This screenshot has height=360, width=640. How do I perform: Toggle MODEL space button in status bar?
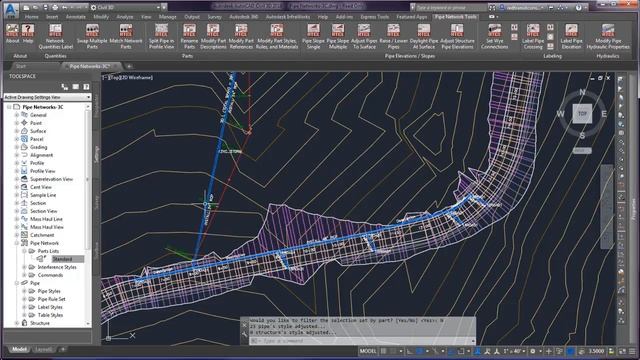tap(368, 351)
